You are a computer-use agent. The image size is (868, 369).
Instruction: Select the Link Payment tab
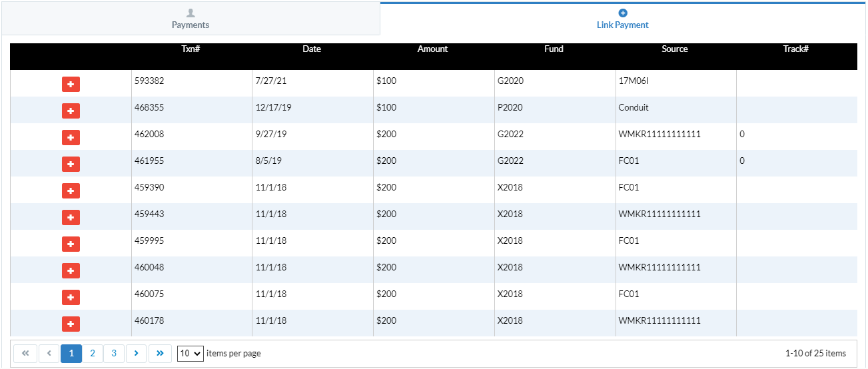(623, 19)
